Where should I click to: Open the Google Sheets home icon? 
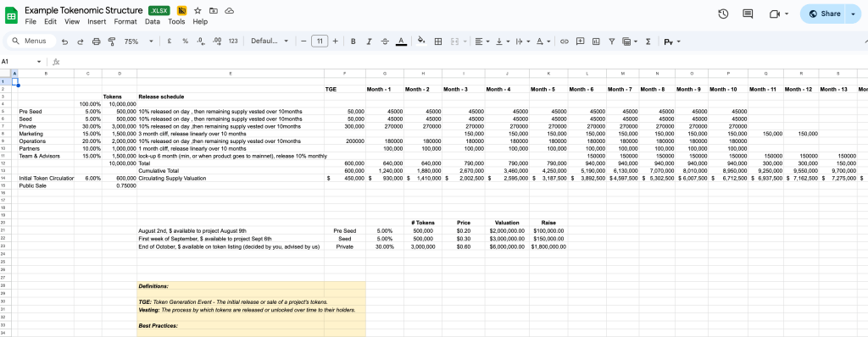11,15
